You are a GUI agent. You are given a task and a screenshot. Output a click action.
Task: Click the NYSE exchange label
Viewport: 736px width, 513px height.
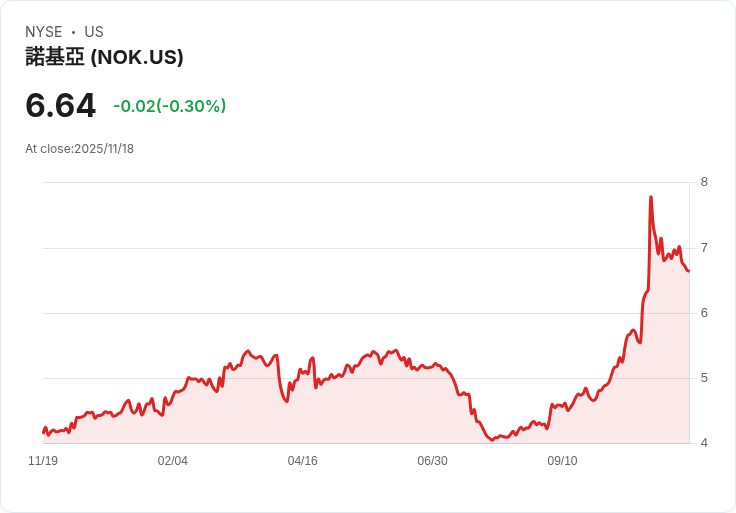[x=44, y=32]
